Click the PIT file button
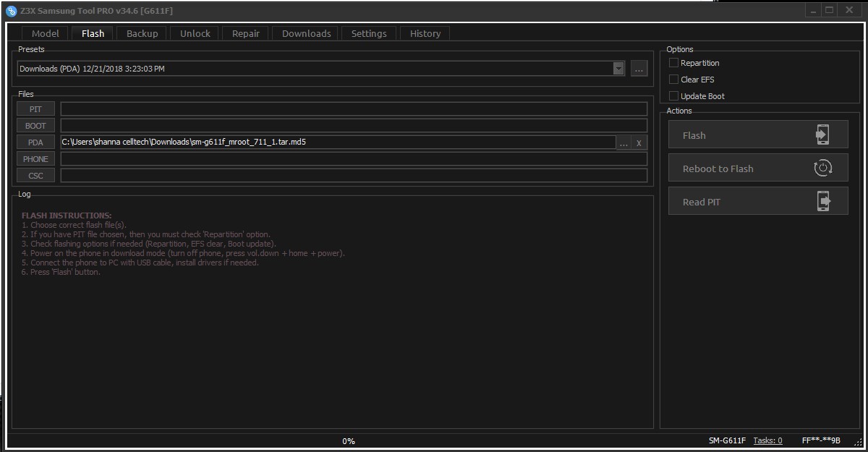 coord(35,109)
